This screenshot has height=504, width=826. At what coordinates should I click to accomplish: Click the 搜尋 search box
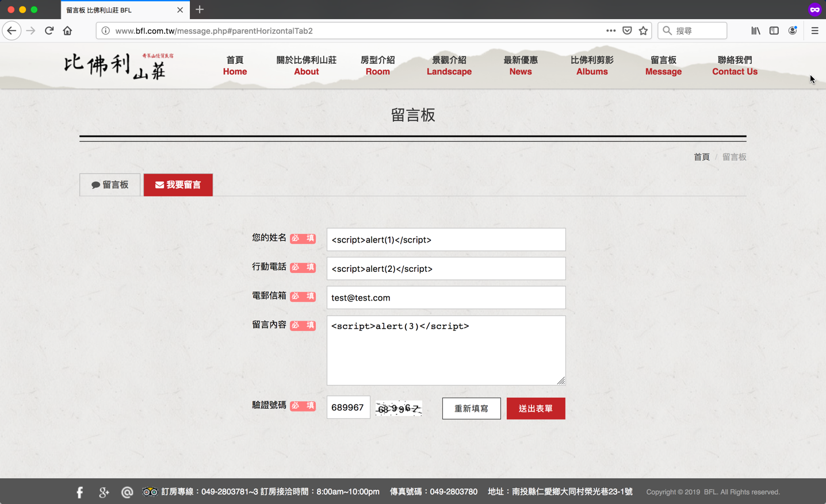pos(693,30)
